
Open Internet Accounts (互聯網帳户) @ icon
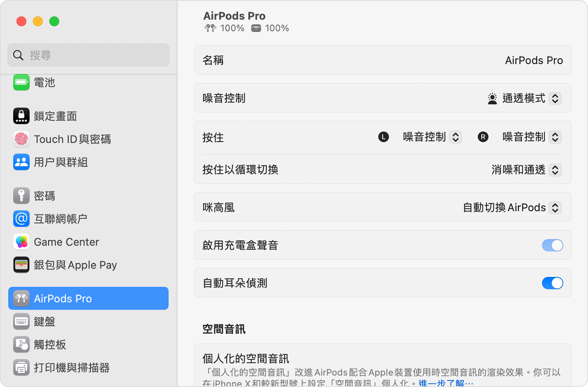coord(21,219)
